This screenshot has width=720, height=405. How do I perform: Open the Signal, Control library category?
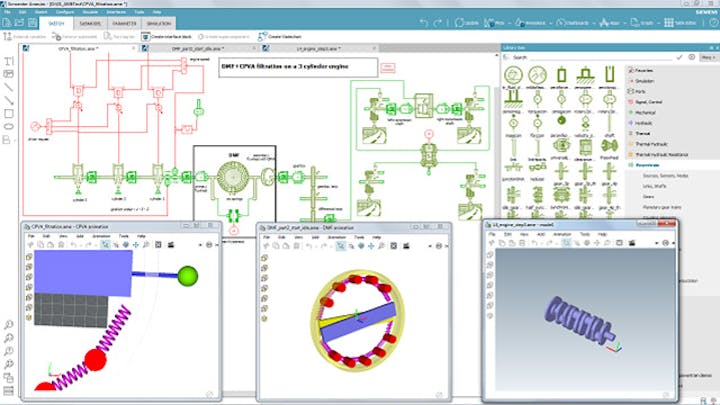coord(648,102)
